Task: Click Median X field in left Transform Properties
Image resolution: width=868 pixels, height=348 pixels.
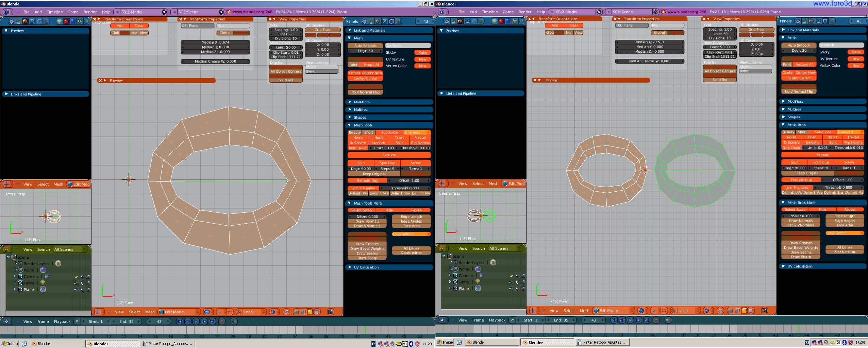Action: click(215, 42)
